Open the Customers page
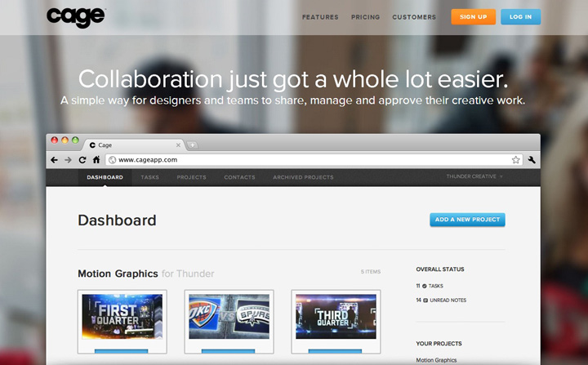The height and width of the screenshot is (365, 588). 414,17
